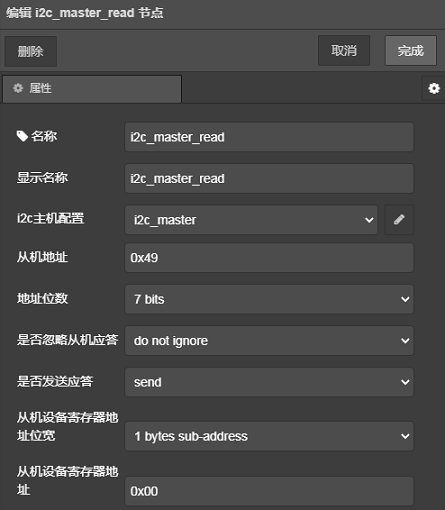Click the 编辑 i2c_master_read 节点 title
This screenshot has height=510, width=445.
click(x=85, y=13)
